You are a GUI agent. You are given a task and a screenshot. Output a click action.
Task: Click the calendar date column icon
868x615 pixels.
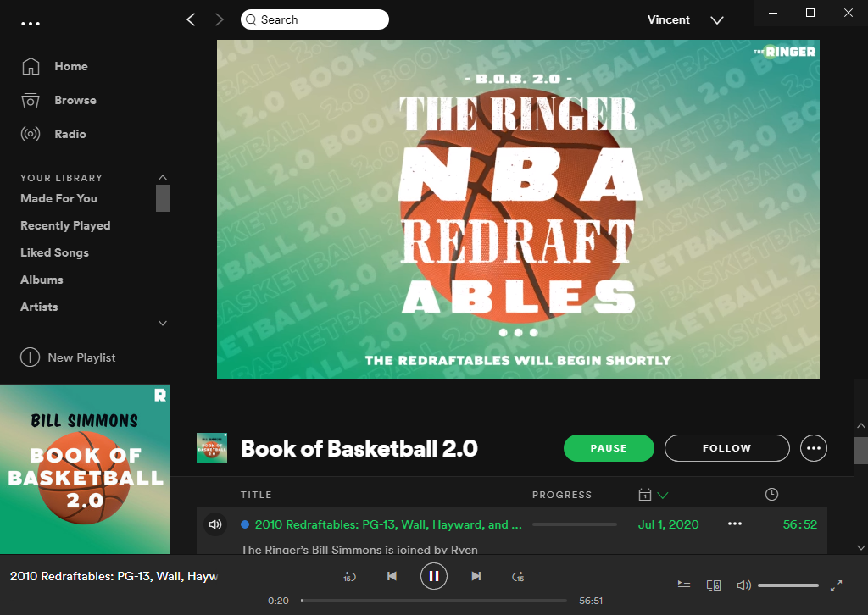(x=645, y=495)
